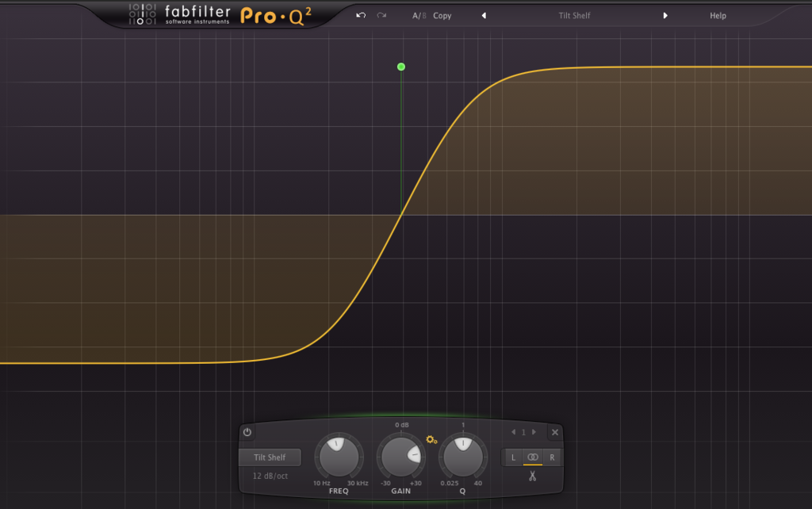Toggle the A/B state comparison
The height and width of the screenshot is (509, 812).
point(419,16)
